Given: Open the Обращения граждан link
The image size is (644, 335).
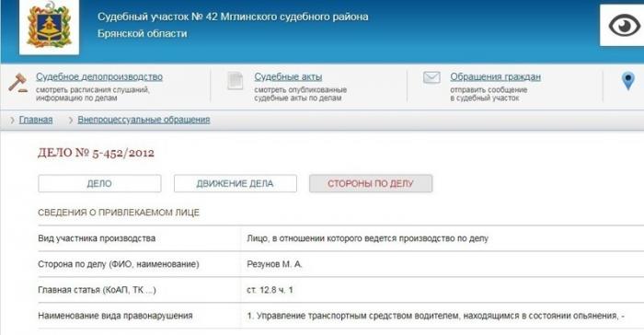Looking at the screenshot, I should pos(495,77).
